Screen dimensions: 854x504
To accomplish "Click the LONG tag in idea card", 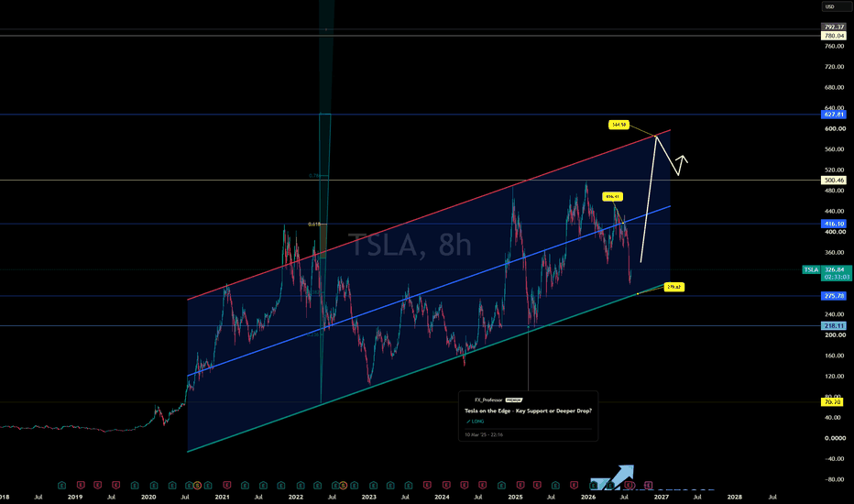I will [x=475, y=422].
